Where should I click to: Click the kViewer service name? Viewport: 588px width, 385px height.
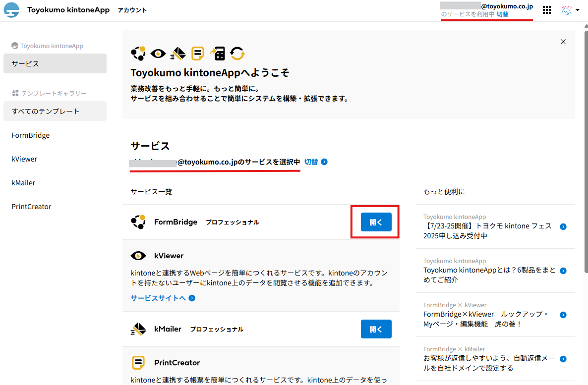[169, 256]
